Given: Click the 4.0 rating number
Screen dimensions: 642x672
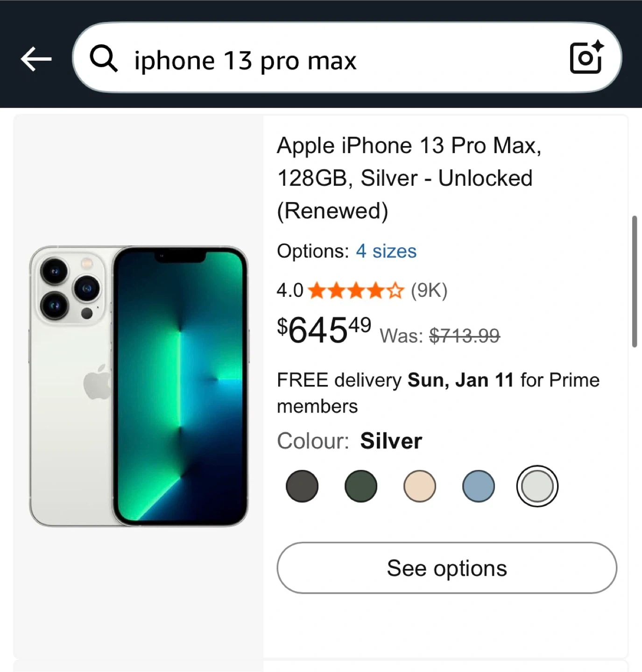Looking at the screenshot, I should [x=289, y=291].
